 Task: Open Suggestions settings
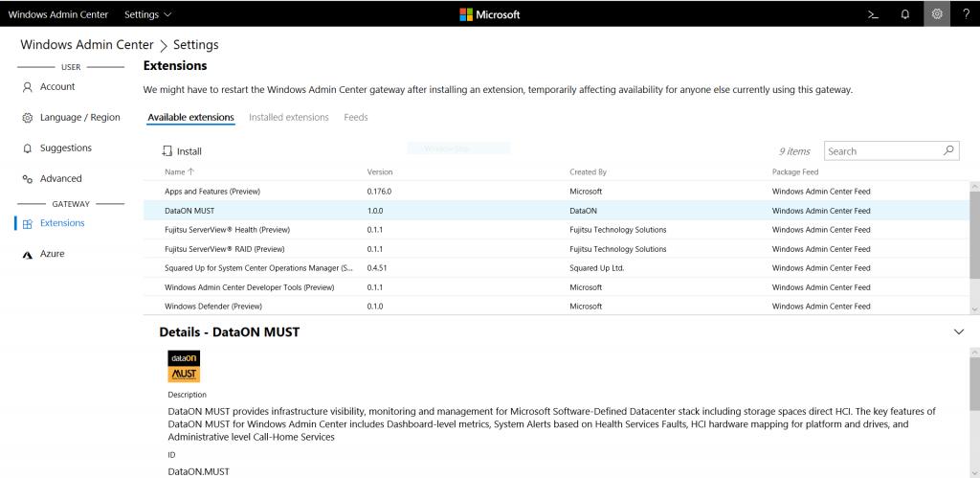pyautogui.click(x=66, y=148)
